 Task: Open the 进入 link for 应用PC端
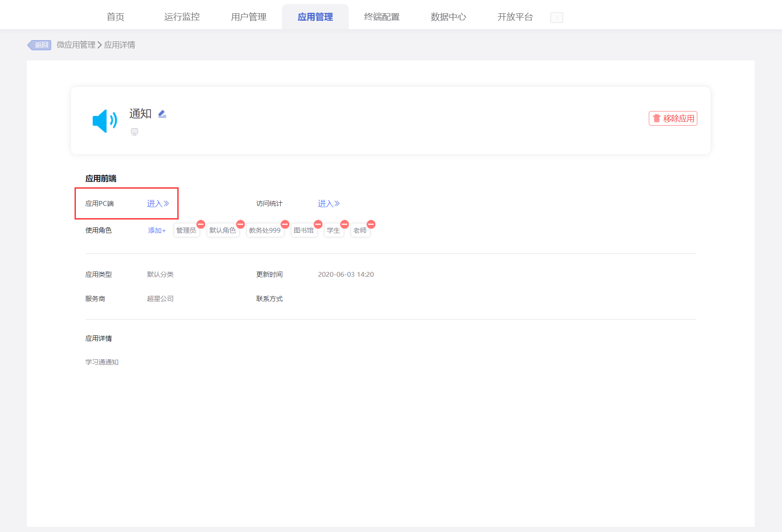click(x=158, y=204)
